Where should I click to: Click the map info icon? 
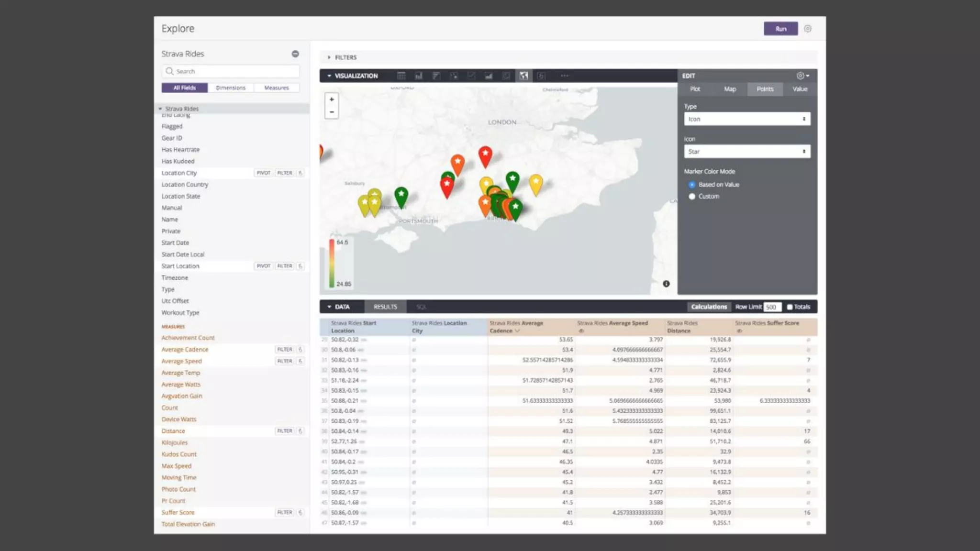(666, 284)
